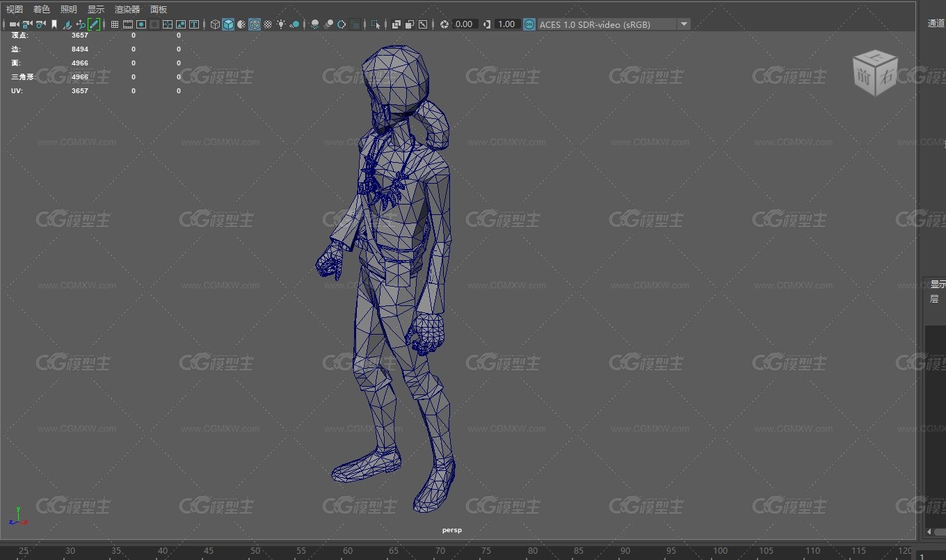The width and height of the screenshot is (946, 560).
Task: Click the camera Bookmarks icon
Action: [54, 24]
